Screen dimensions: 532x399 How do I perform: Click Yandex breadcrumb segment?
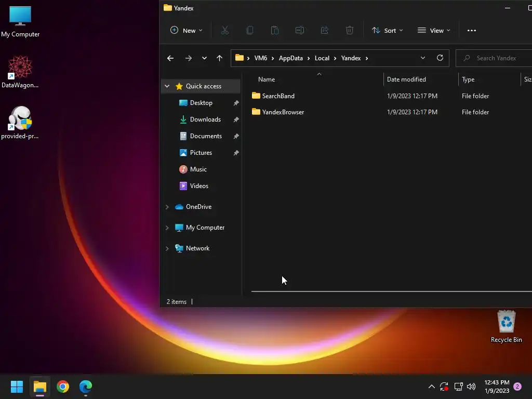point(351,58)
